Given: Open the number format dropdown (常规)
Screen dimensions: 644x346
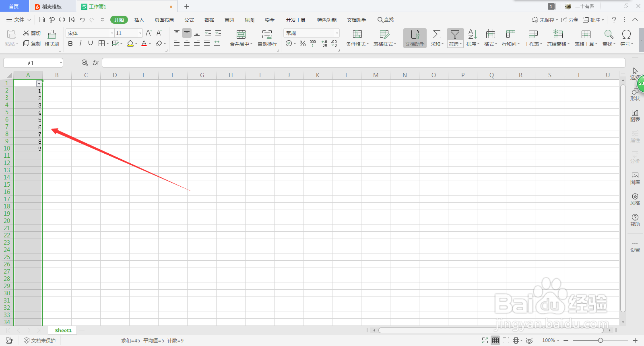Looking at the screenshot, I should [x=337, y=33].
